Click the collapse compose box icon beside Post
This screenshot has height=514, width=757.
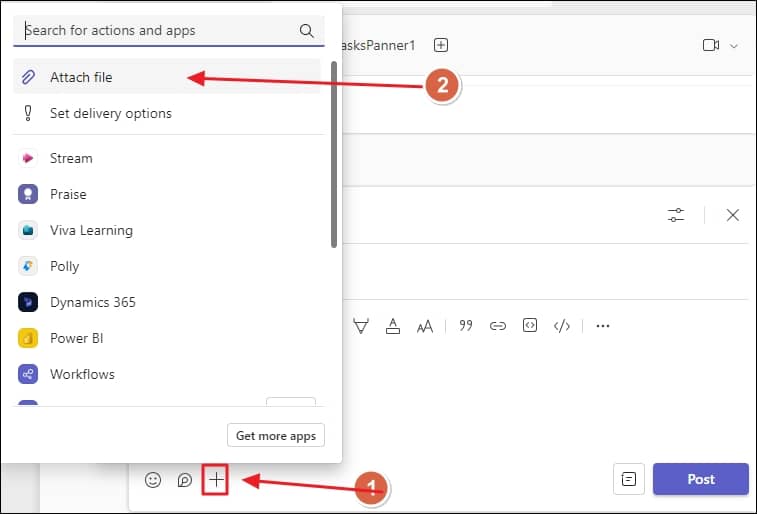(x=629, y=479)
